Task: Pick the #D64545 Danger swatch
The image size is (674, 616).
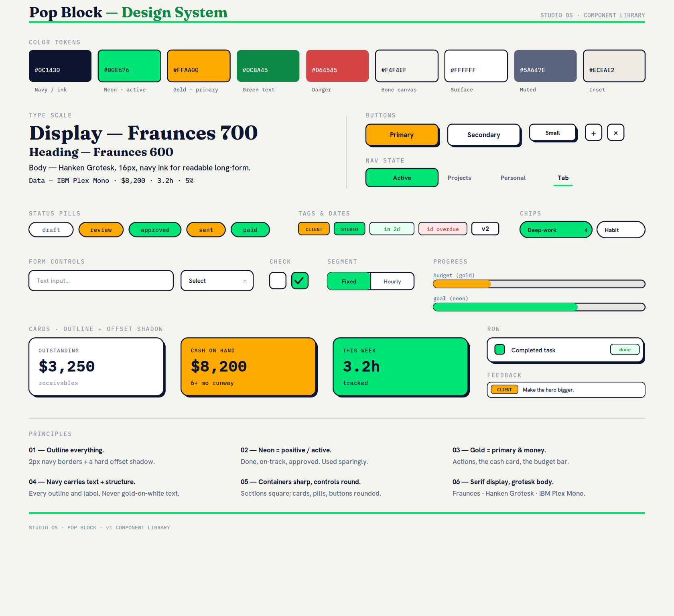Action: tap(337, 66)
